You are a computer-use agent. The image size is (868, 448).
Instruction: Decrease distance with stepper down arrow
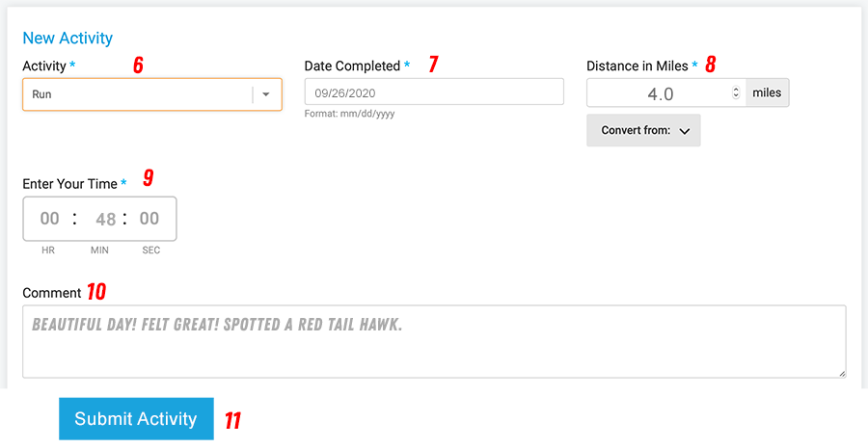click(x=736, y=95)
